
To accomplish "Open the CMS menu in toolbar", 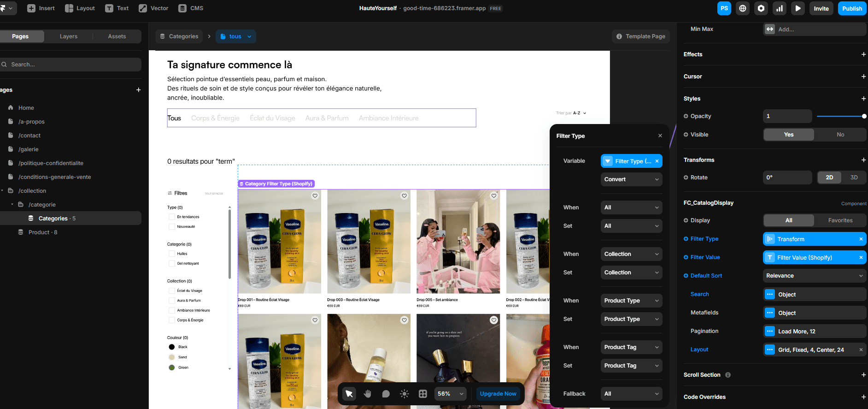I will (x=191, y=8).
